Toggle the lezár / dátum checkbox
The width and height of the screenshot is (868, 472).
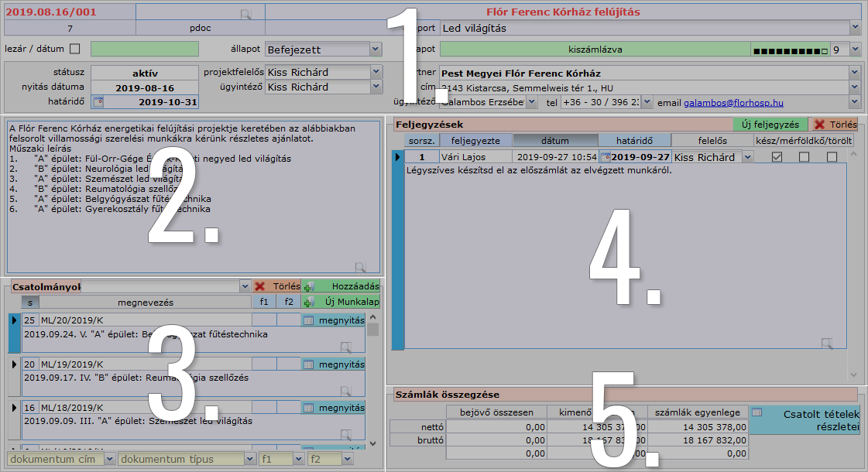pos(75,49)
